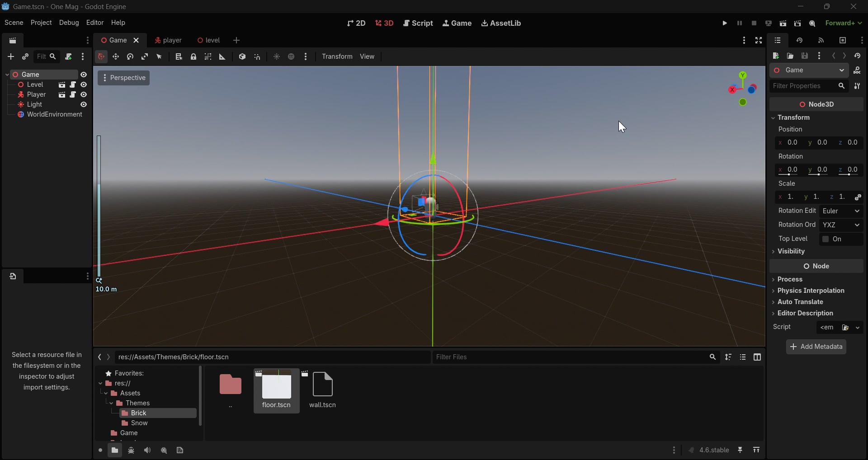Click the Add Child Node plus icon
This screenshot has width=868, height=460.
(11, 56)
